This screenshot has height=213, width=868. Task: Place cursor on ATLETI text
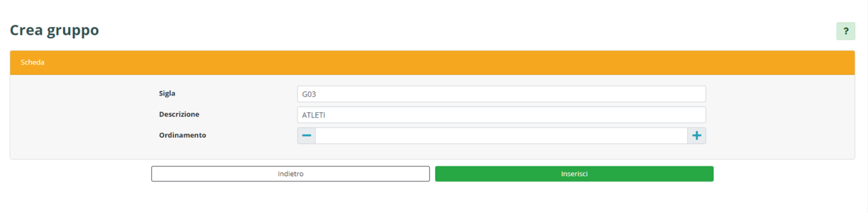pos(313,115)
